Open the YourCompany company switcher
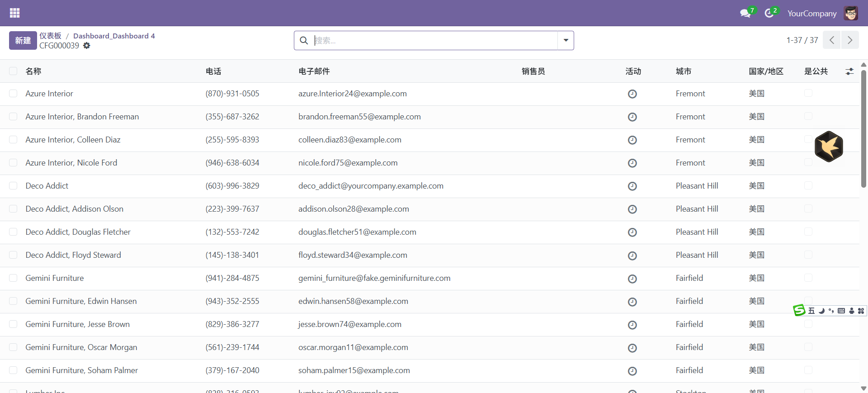Screen dimensions: 868x393 coord(811,14)
